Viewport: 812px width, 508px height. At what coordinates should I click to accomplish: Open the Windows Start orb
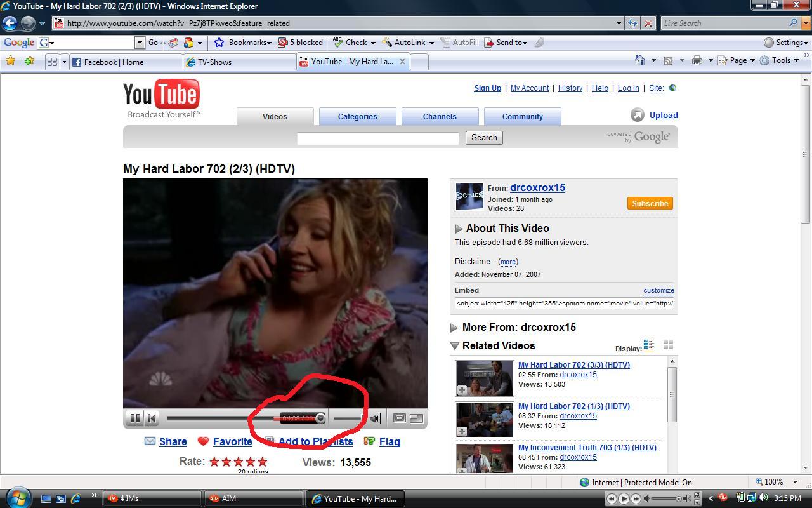(x=17, y=497)
